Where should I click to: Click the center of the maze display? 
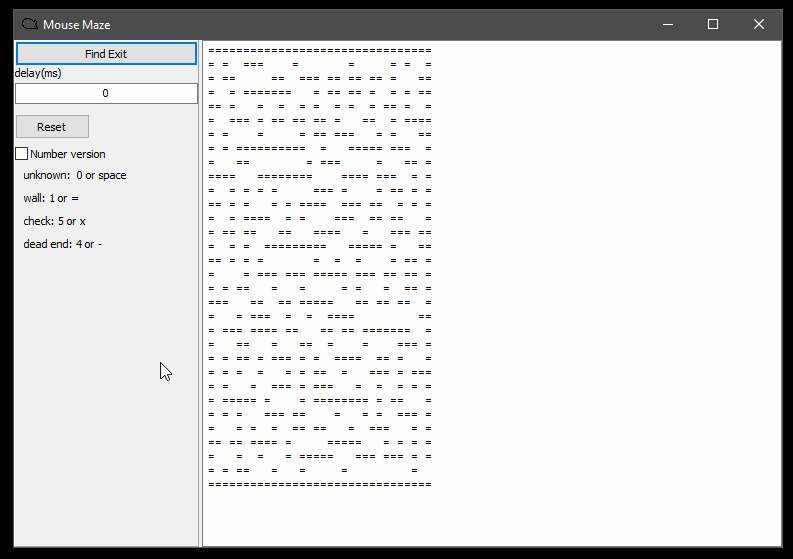(x=320, y=266)
